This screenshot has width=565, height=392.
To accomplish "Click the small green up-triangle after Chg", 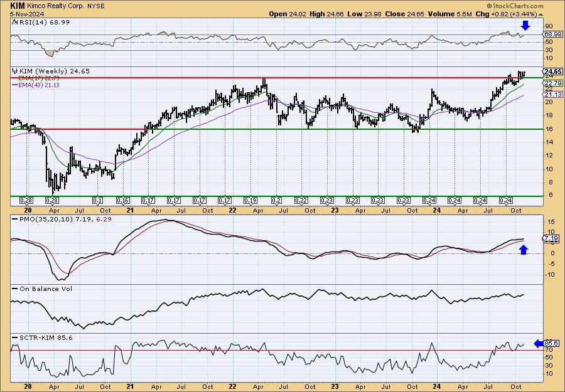I will (541, 14).
